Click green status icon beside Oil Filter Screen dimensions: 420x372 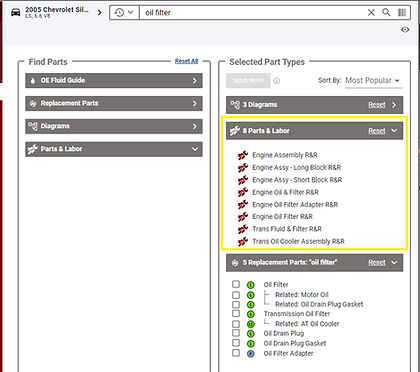point(251,285)
